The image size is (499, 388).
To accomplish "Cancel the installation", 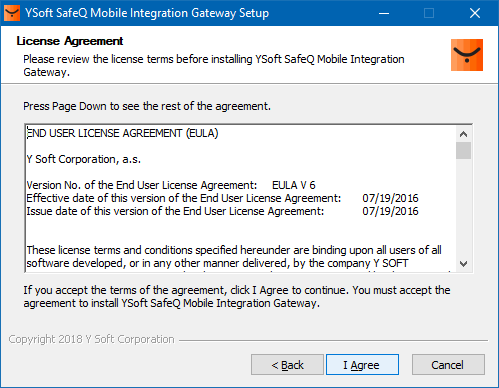I will tap(448, 365).
